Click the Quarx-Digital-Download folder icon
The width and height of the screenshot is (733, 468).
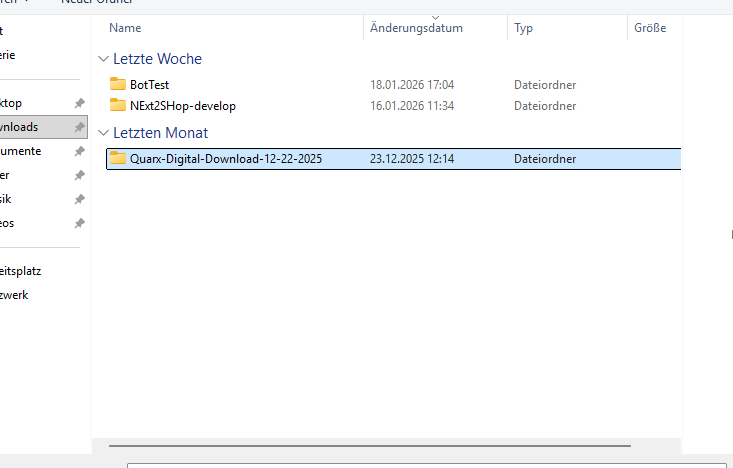tap(118, 159)
